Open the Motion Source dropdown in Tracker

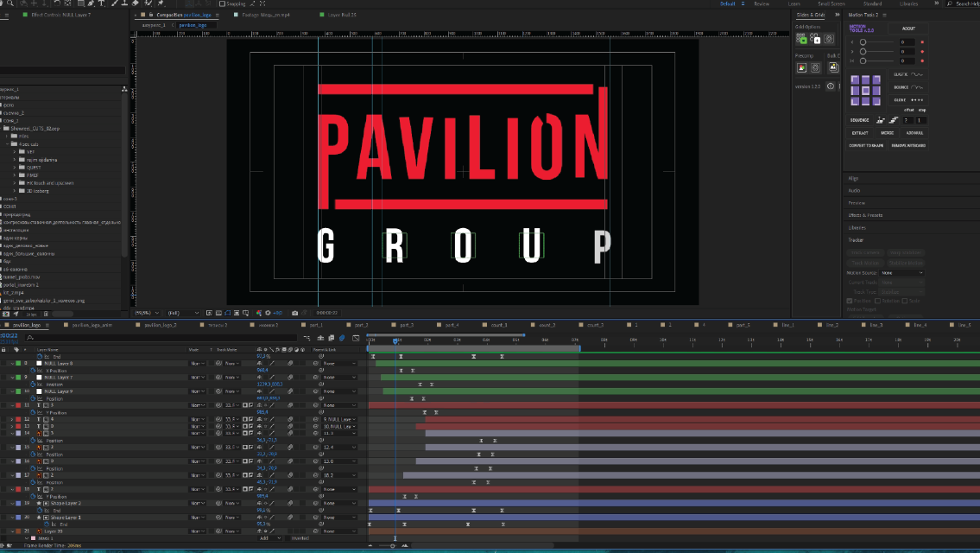(x=901, y=273)
